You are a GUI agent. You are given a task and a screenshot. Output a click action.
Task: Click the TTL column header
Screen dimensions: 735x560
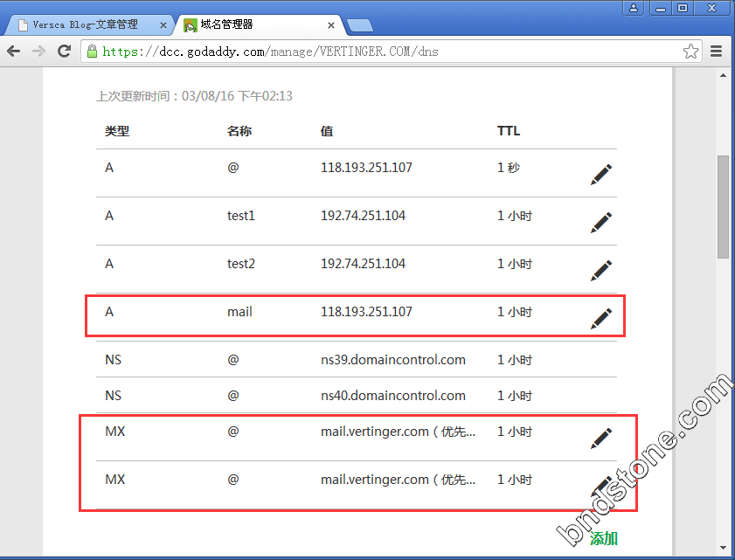(509, 131)
